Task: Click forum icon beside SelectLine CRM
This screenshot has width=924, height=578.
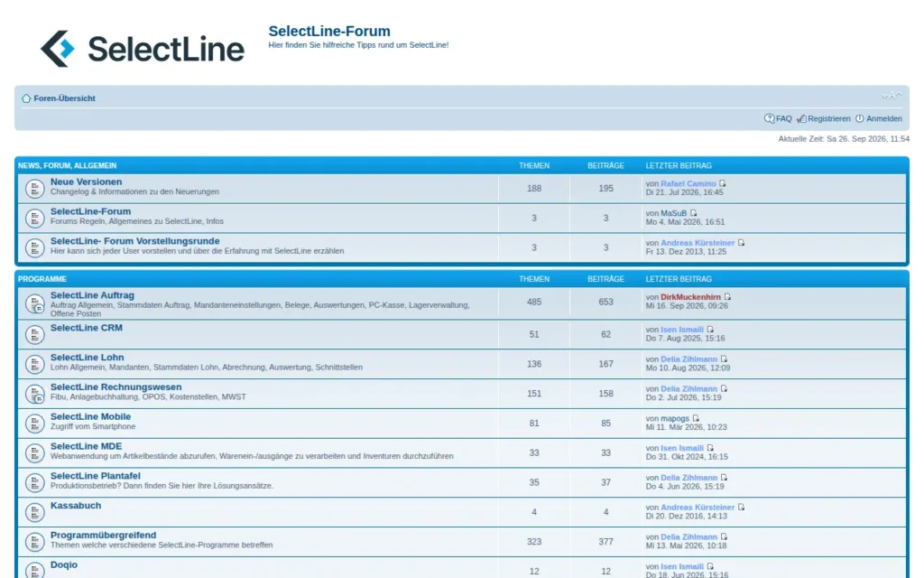Action: [x=35, y=334]
